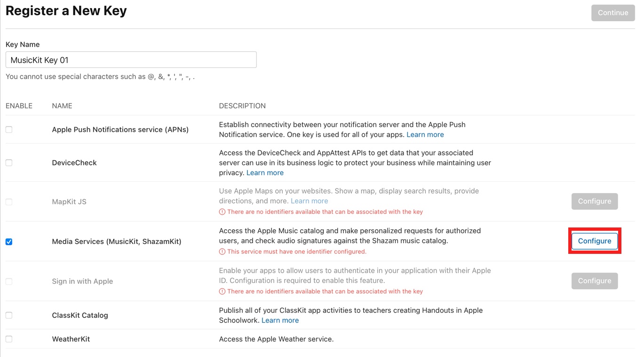Screen dimensions: 644x357
Task: Click 'Access the Apple Weather service.' description
Action: 276,339
